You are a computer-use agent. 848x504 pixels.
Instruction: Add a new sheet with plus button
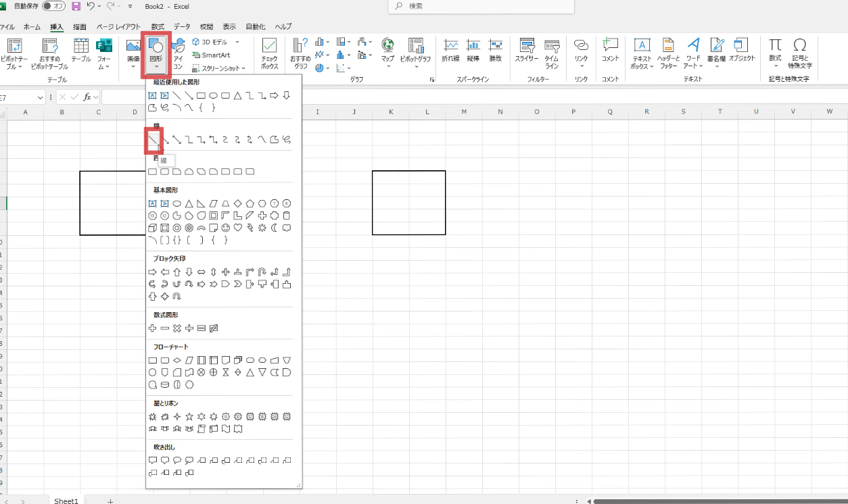(x=110, y=501)
